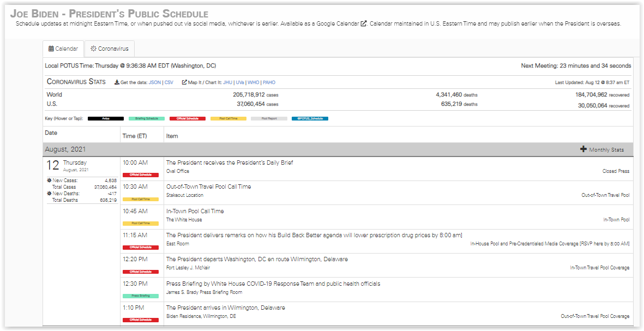
Task: Click the Pool Call Time badge under 10:30 AM
Action: pyautogui.click(x=141, y=199)
